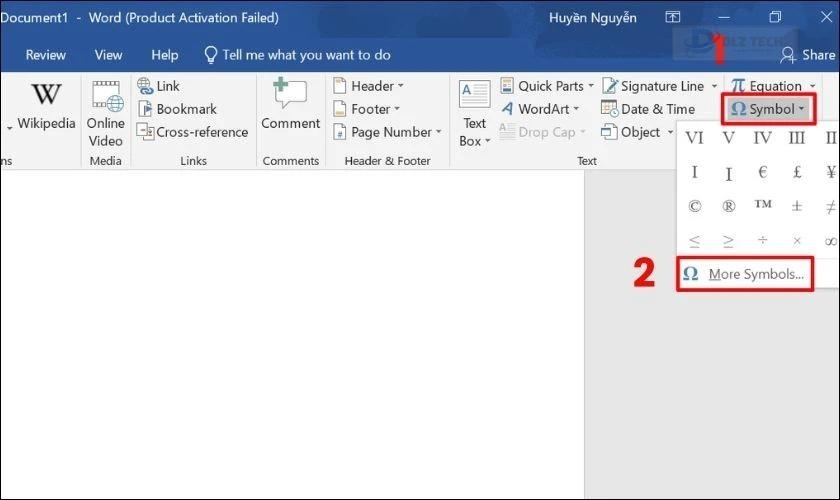This screenshot has width=840, height=500.
Task: Insert the TM trademark symbol
Action: [762, 205]
